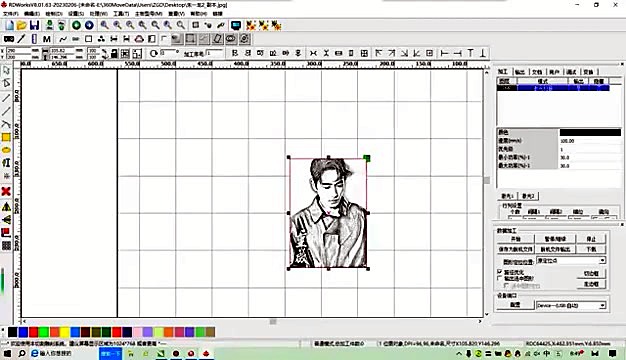
Task: Click the Save floppy disk icon
Action: point(34,25)
